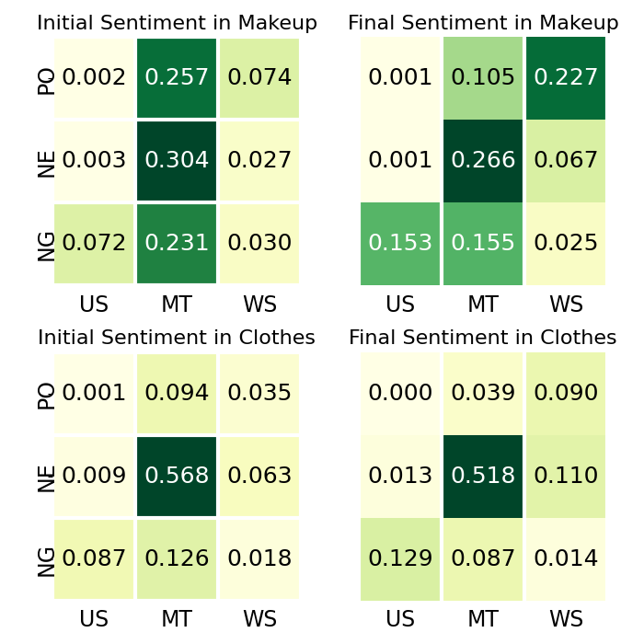644x644 pixels.
Task: Select the "Final Sentiment in Makeup" title
Action: (x=483, y=23)
